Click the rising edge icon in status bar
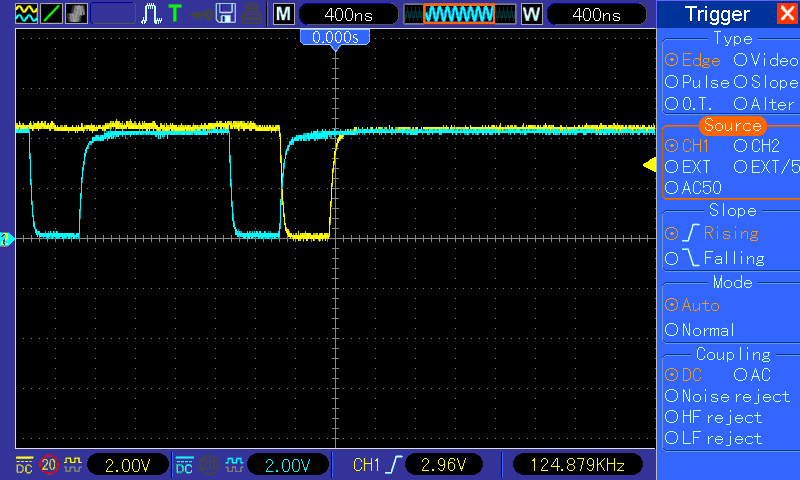The image size is (800, 480). click(x=394, y=465)
